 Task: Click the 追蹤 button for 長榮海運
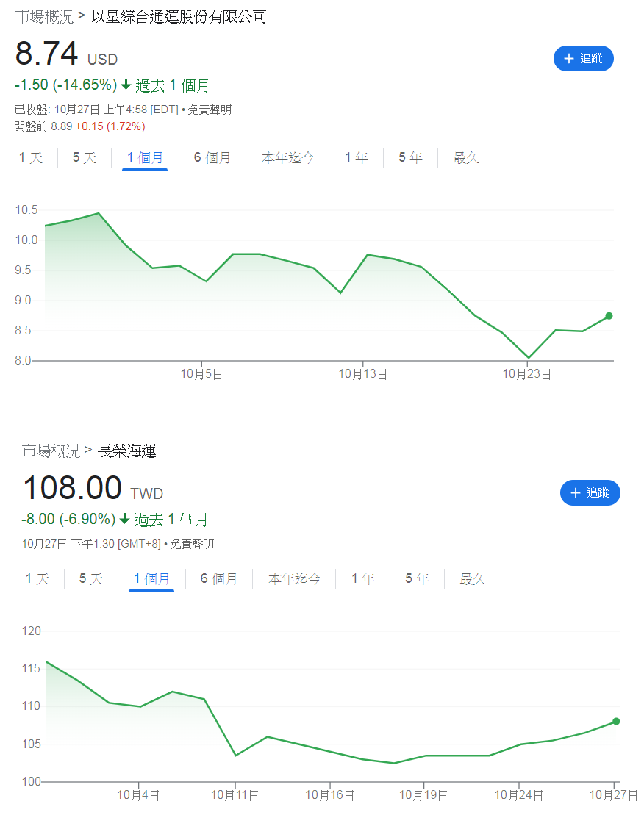[x=590, y=492]
